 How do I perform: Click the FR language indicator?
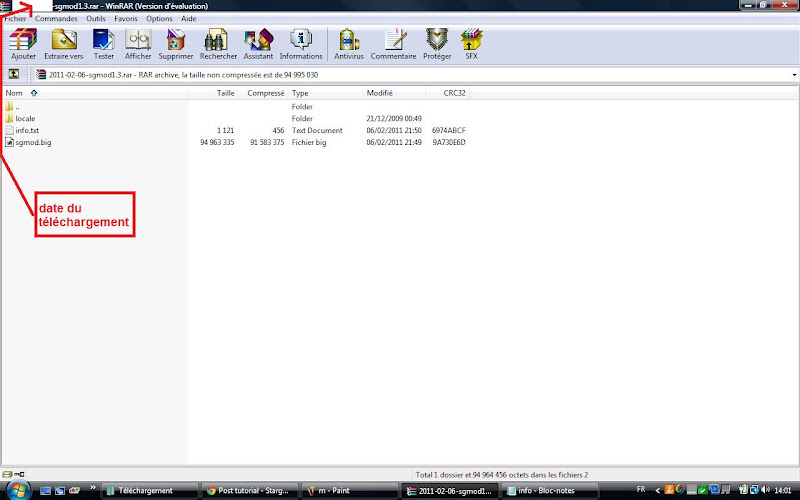[x=641, y=489]
